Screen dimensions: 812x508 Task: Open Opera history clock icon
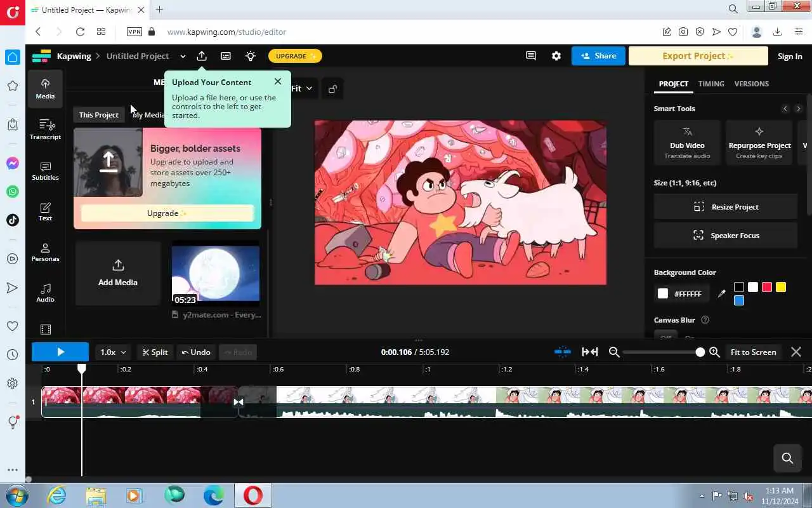coord(13,355)
